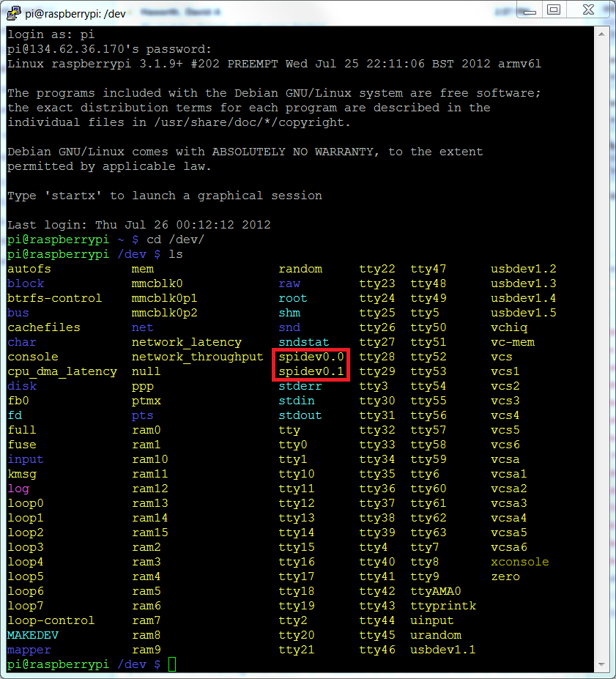616x679 pixels.
Task: Click the uinput entry
Action: [x=432, y=621]
